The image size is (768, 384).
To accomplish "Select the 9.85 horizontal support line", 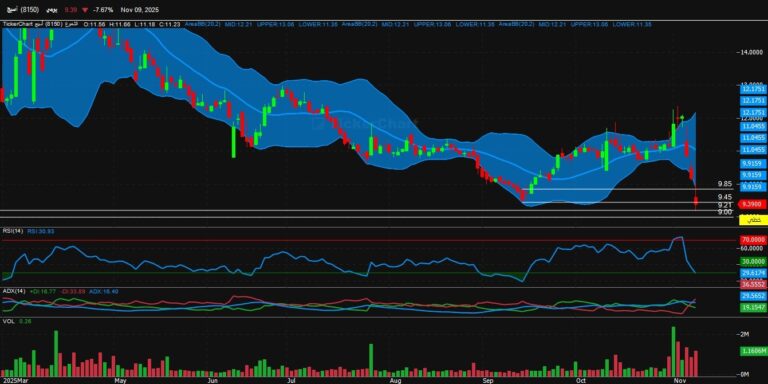I will [628, 189].
